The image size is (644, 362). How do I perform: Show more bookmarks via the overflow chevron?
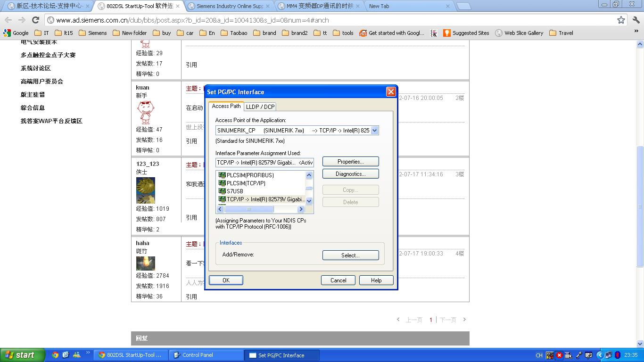[x=636, y=31]
